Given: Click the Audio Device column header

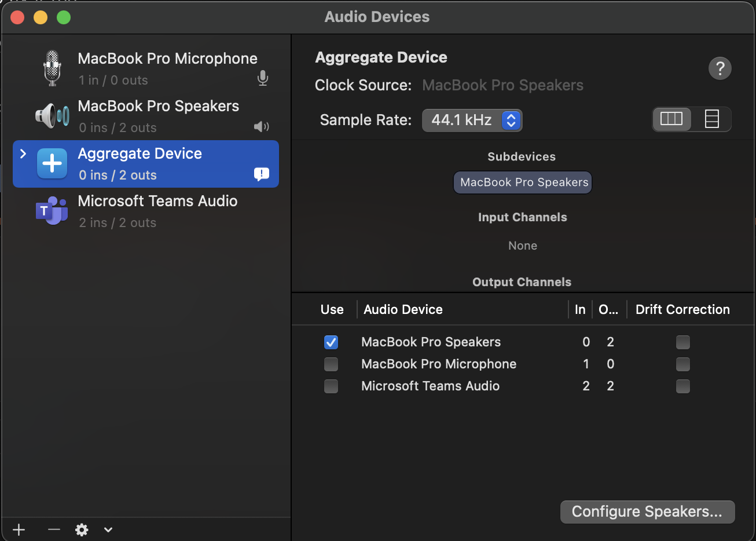Looking at the screenshot, I should pos(403,309).
